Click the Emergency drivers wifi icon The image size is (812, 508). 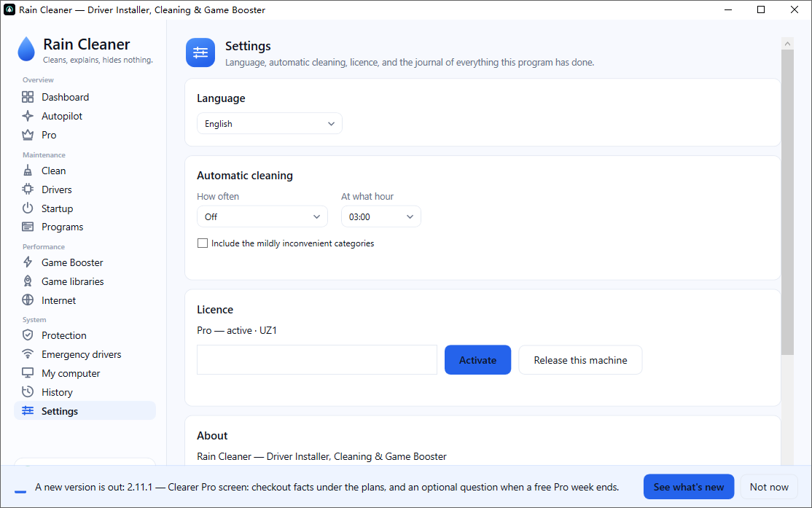(28, 354)
